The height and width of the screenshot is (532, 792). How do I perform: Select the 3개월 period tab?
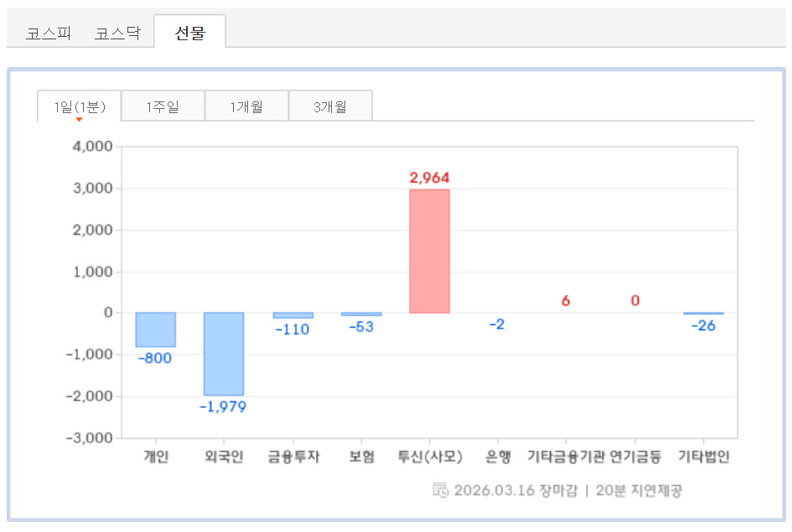(330, 106)
